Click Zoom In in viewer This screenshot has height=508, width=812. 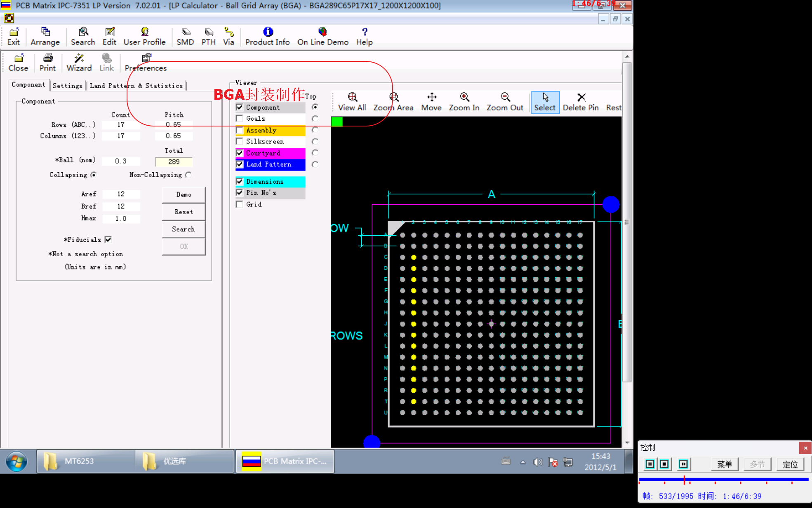click(x=464, y=102)
